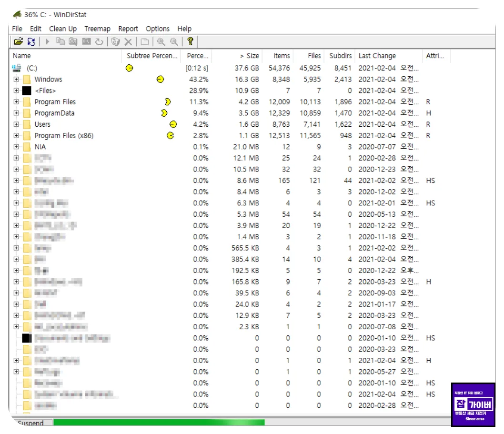Click the 2020-07-07 date in the NIA row
Screen dimensions: 504x434
click(x=377, y=147)
